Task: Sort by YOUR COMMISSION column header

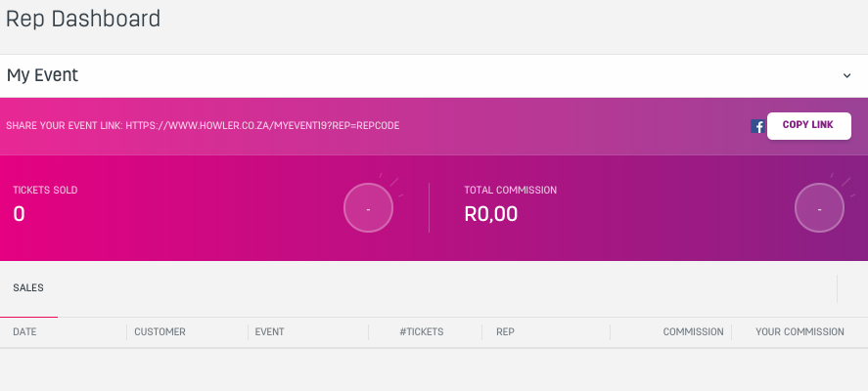Action: [799, 331]
